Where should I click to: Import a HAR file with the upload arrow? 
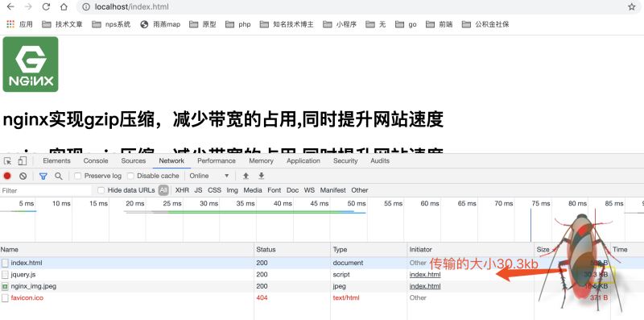246,176
